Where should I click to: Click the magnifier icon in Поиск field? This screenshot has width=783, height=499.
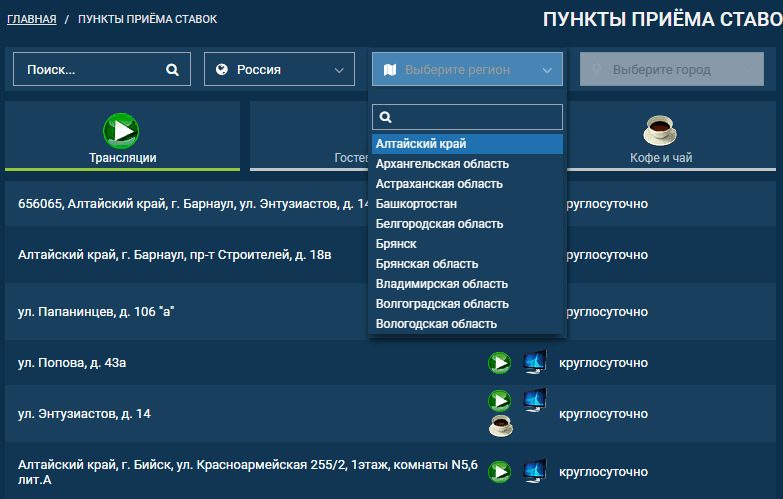coord(172,69)
